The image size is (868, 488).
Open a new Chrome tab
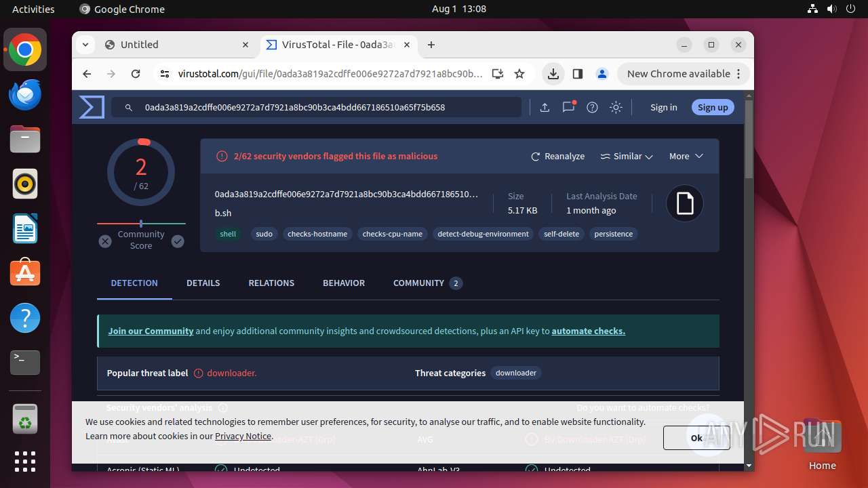pos(431,45)
